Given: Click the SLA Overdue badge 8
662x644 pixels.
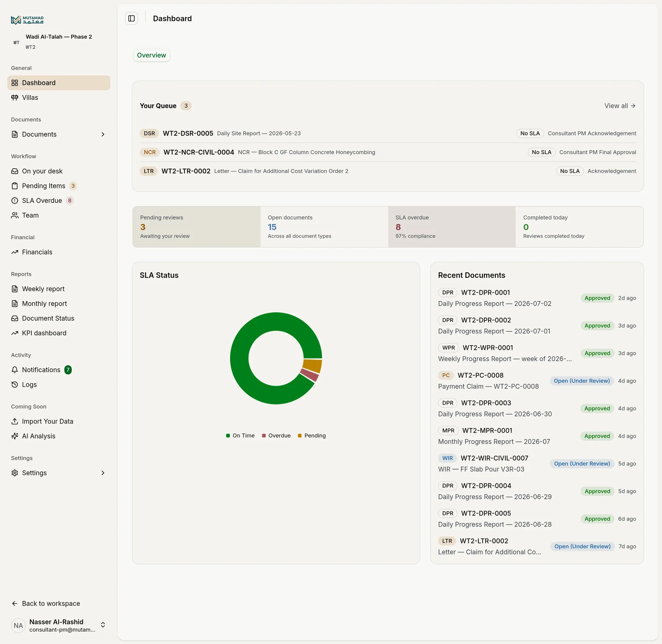Looking at the screenshot, I should click(70, 201).
